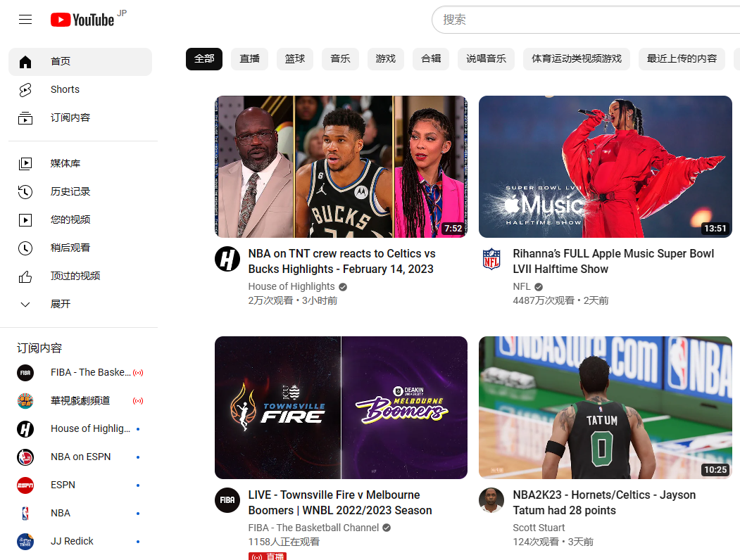Open 历史记录 menu label
740x560 pixels.
(70, 192)
